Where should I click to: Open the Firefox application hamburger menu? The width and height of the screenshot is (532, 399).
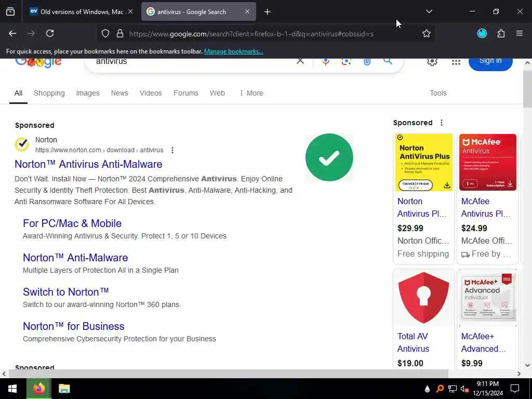point(520,33)
